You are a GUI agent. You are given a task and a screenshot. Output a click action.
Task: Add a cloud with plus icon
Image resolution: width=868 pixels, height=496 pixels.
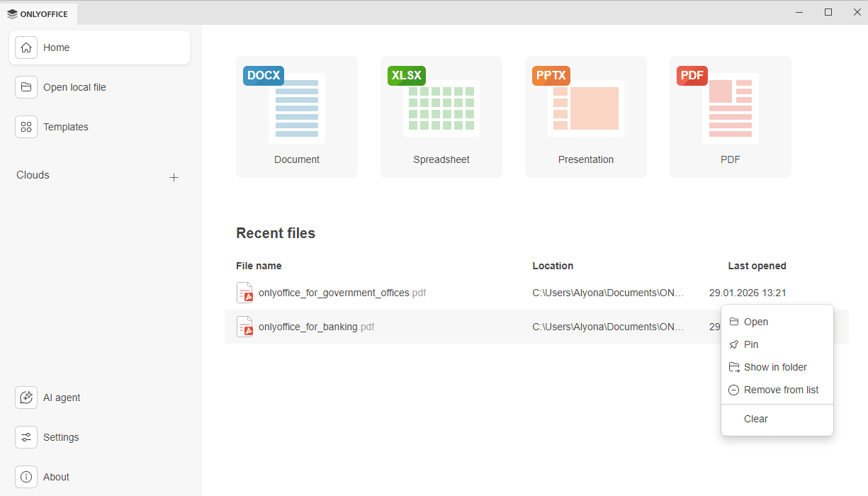click(174, 177)
